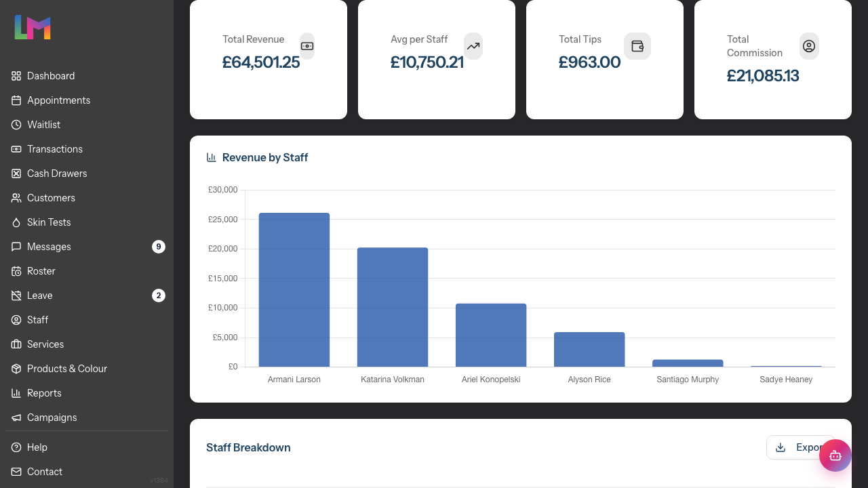
Task: Click the Leave badge showing 2
Action: click(159, 296)
